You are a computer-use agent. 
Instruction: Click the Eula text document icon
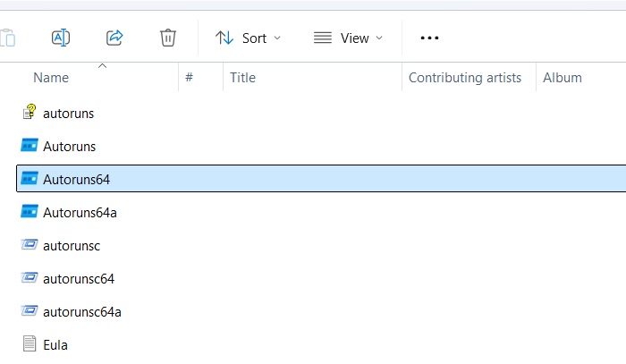(x=29, y=344)
